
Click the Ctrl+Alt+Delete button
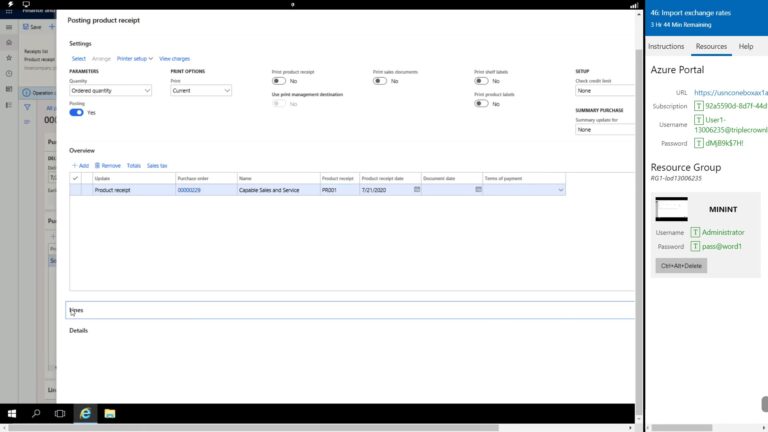[681, 265]
